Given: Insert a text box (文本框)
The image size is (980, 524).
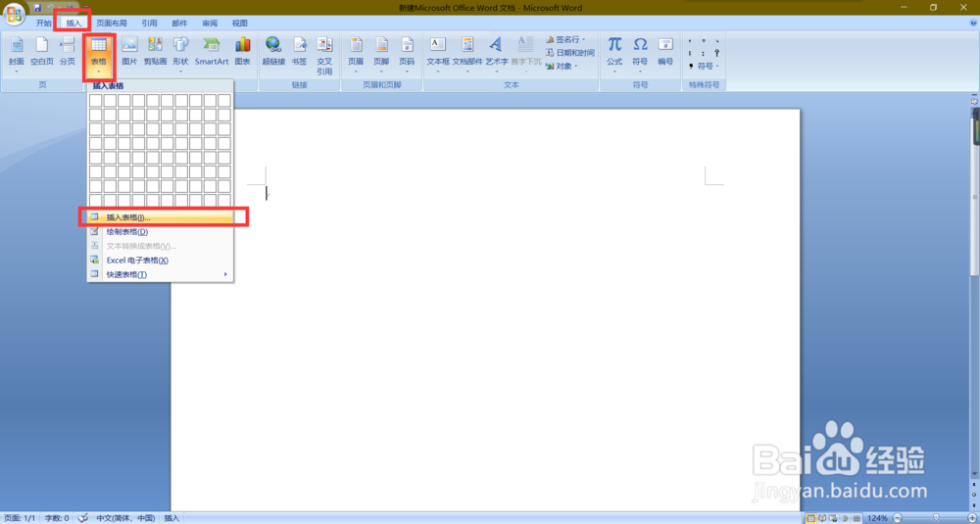Looking at the screenshot, I should tap(438, 54).
